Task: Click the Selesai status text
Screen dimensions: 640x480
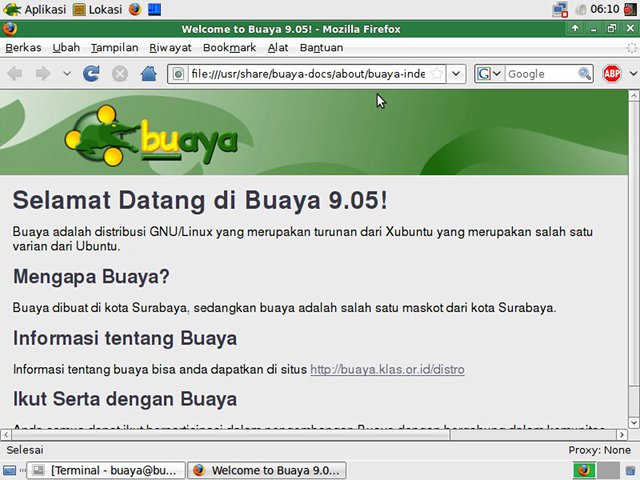Action: pos(25,450)
